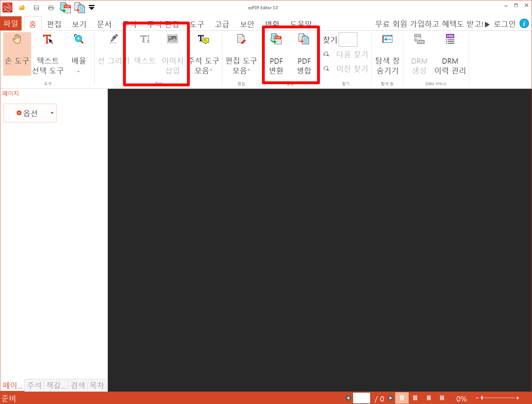The image size is (532, 404).
Task: Switch to the 보안 ribbon tab
Action: (247, 23)
